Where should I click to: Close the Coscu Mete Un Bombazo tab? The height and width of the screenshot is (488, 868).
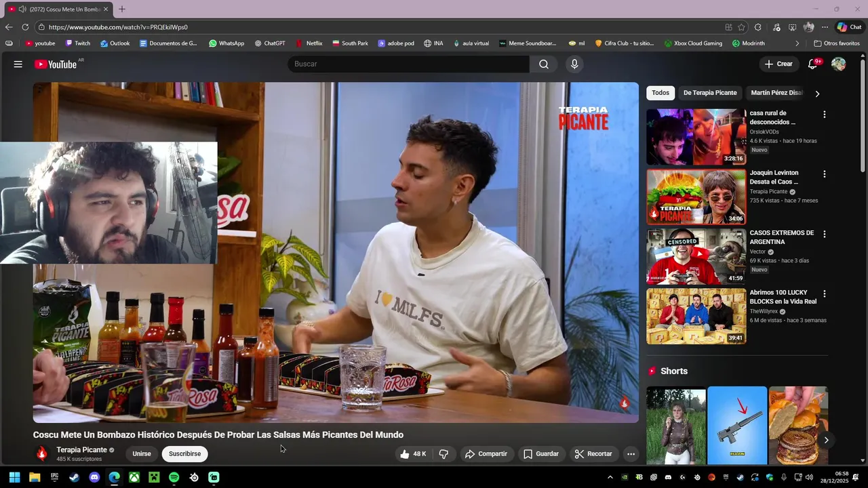[106, 9]
